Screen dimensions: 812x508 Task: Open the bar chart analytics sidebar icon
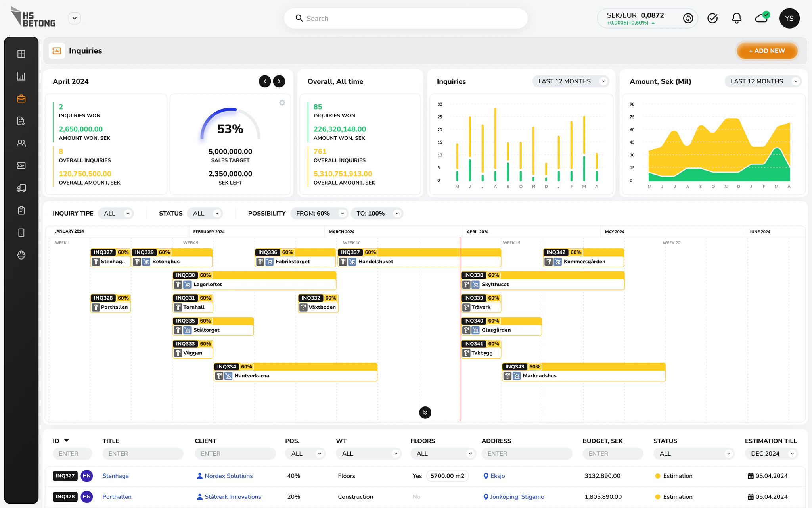click(21, 76)
